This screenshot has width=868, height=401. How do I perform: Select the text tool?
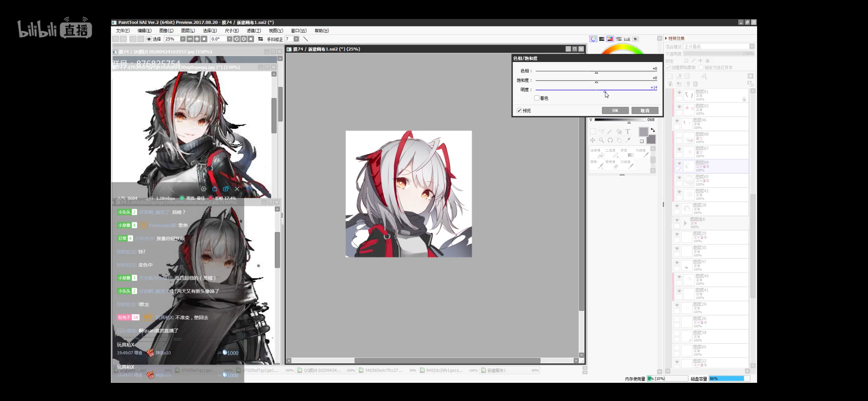click(628, 131)
